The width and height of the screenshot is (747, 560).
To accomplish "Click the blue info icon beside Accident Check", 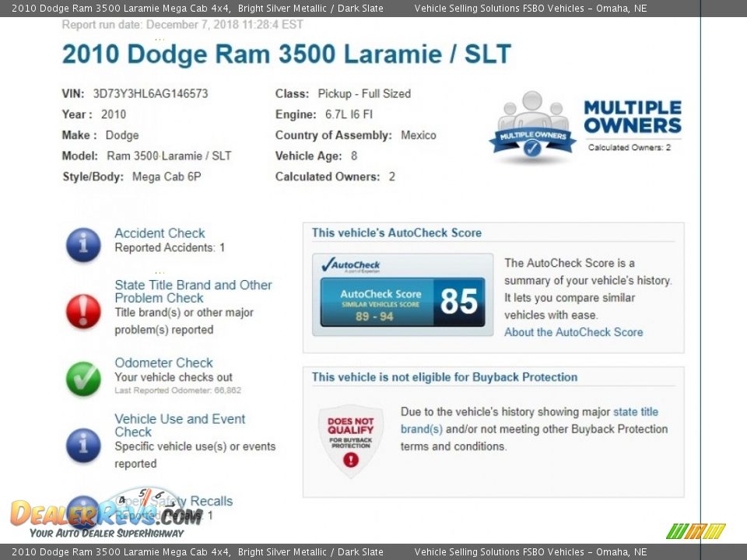I will (83, 245).
